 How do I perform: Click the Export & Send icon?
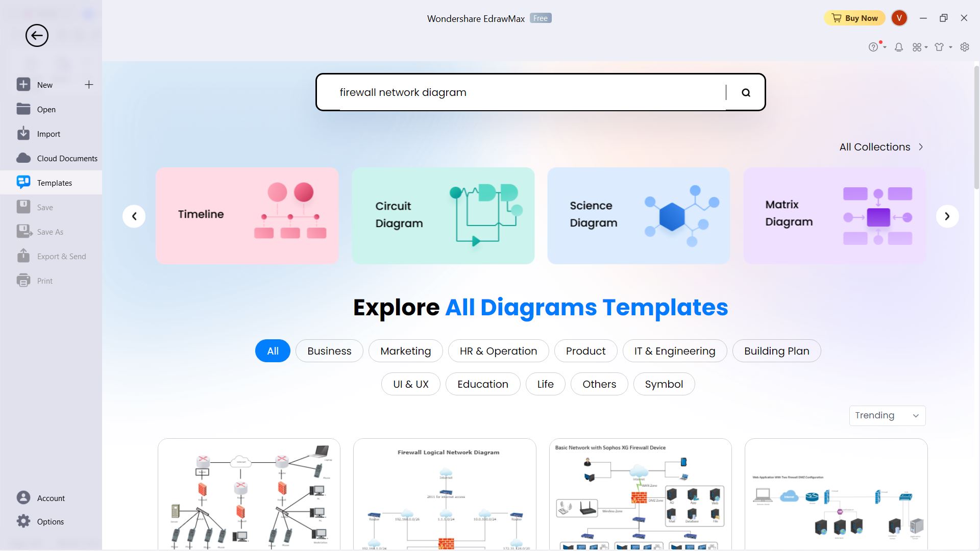23,256
